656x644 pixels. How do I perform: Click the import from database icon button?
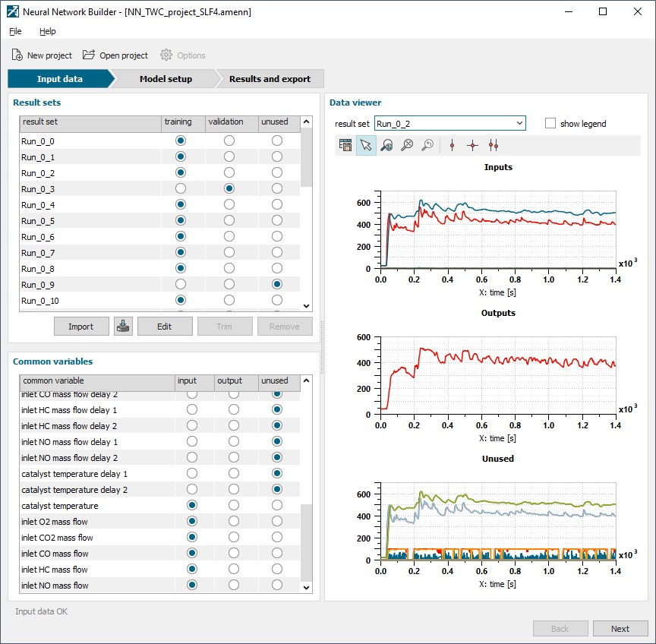pos(123,327)
